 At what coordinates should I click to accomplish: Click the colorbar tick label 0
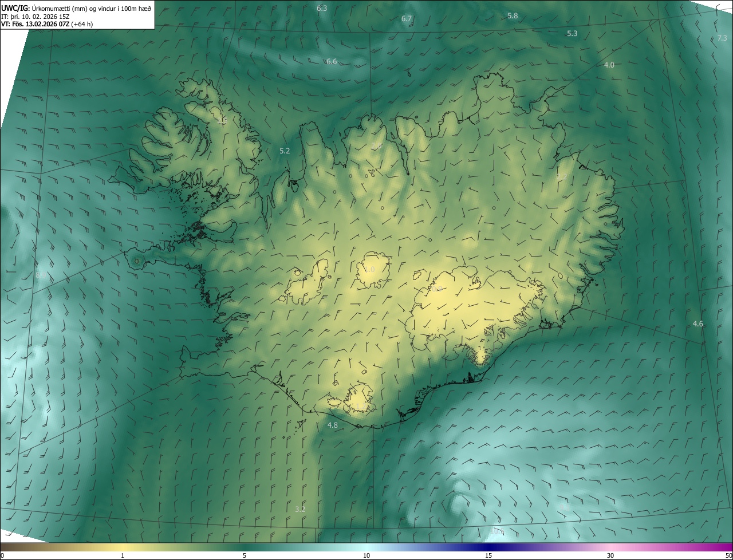pyautogui.click(x=2, y=556)
